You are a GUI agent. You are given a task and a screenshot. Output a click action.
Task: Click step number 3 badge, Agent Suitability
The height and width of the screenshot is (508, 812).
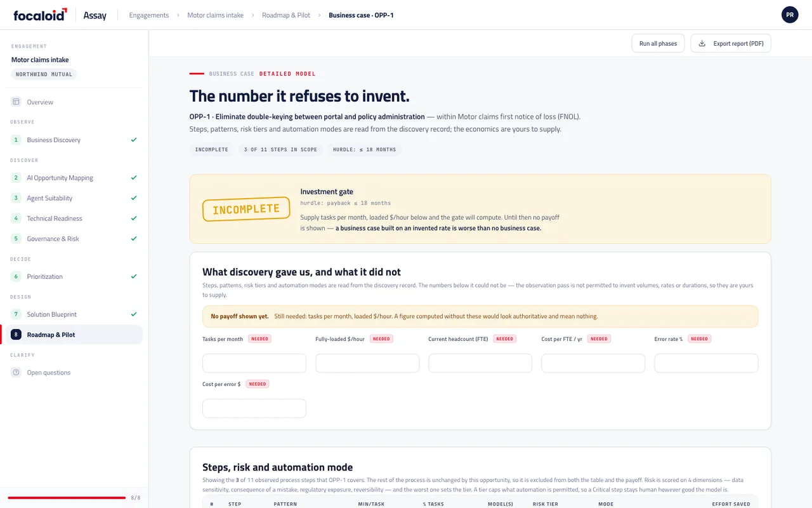pos(16,198)
